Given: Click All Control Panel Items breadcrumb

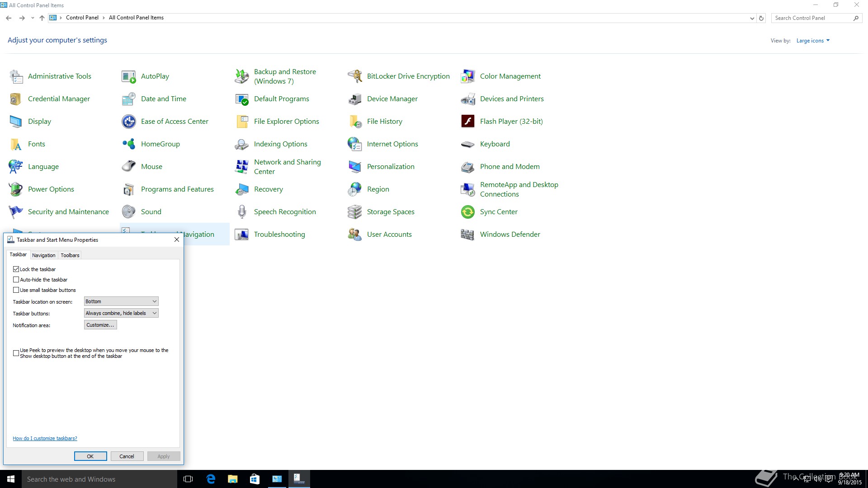Looking at the screenshot, I should point(136,18).
